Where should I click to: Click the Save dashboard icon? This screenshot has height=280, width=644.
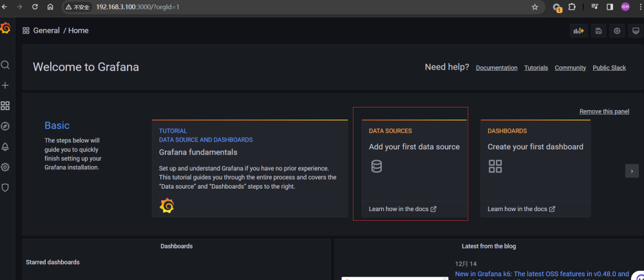598,31
